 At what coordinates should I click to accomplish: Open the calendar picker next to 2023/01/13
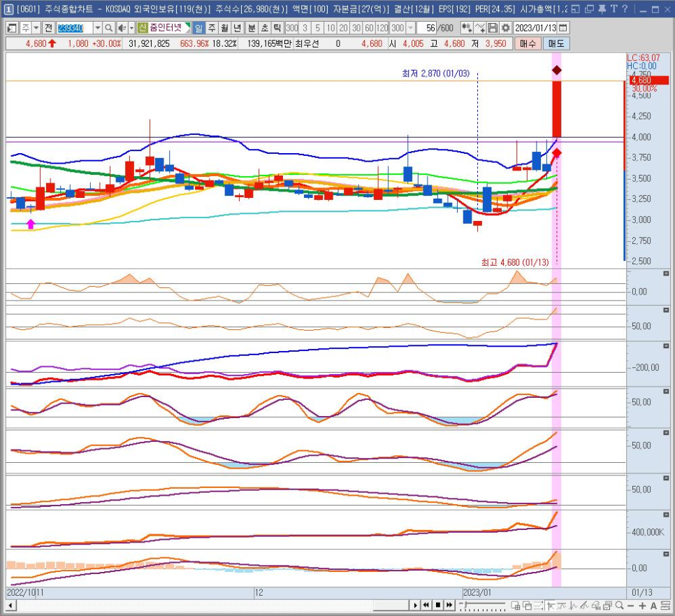click(562, 28)
